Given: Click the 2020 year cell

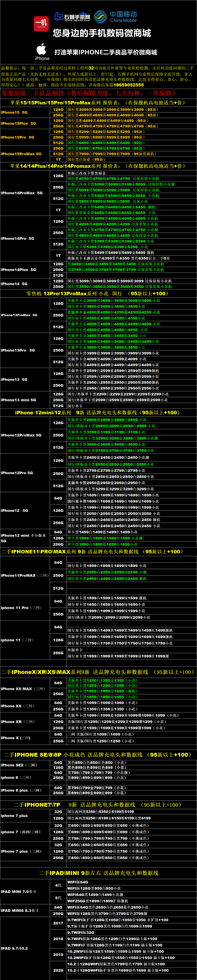Looking at the screenshot, I should coord(58,970).
